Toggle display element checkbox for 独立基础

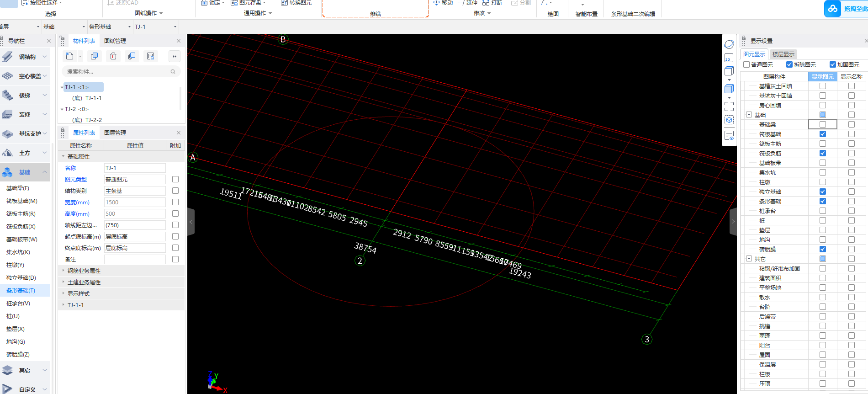(x=823, y=192)
